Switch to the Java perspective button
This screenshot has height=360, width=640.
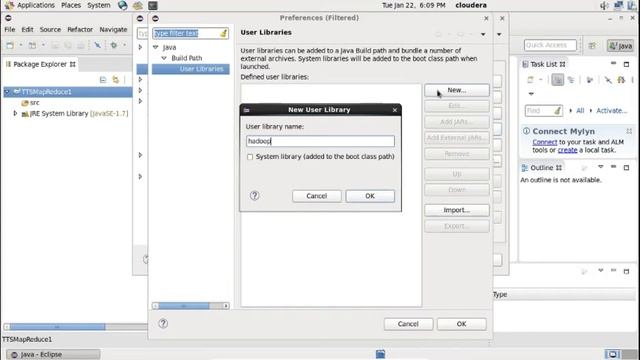[x=620, y=46]
